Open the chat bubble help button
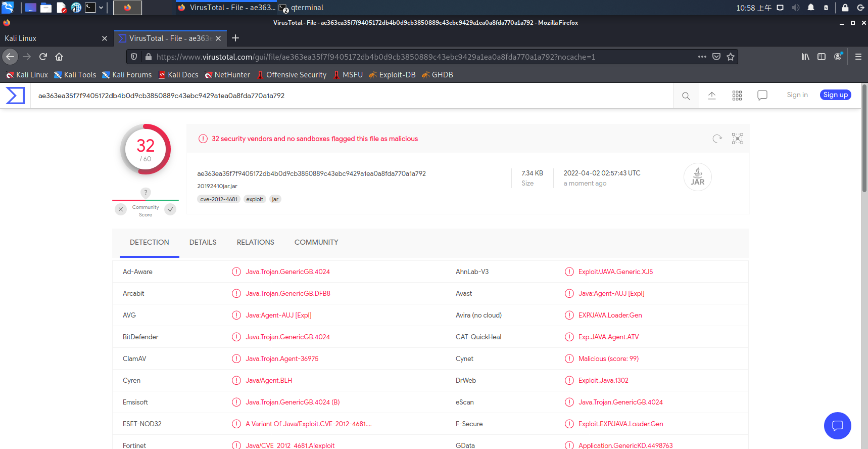Viewport: 868px width, 449px height. (838, 426)
